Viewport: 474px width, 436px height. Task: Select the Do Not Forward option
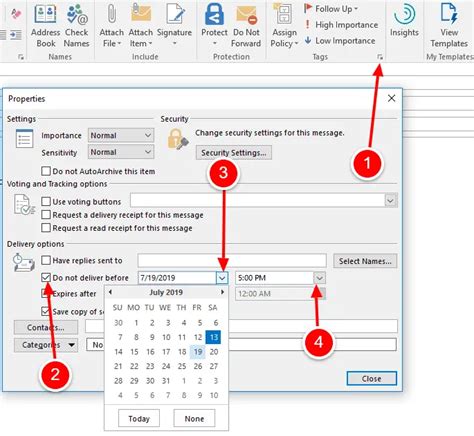coord(246,26)
